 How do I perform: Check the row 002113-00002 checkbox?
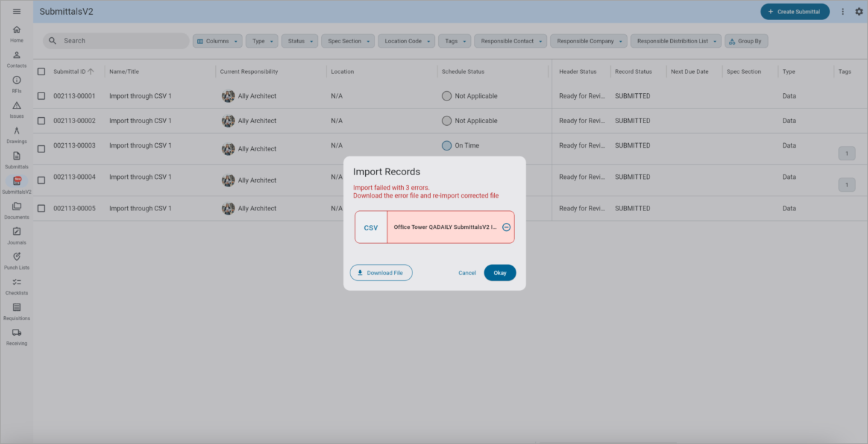click(x=41, y=120)
